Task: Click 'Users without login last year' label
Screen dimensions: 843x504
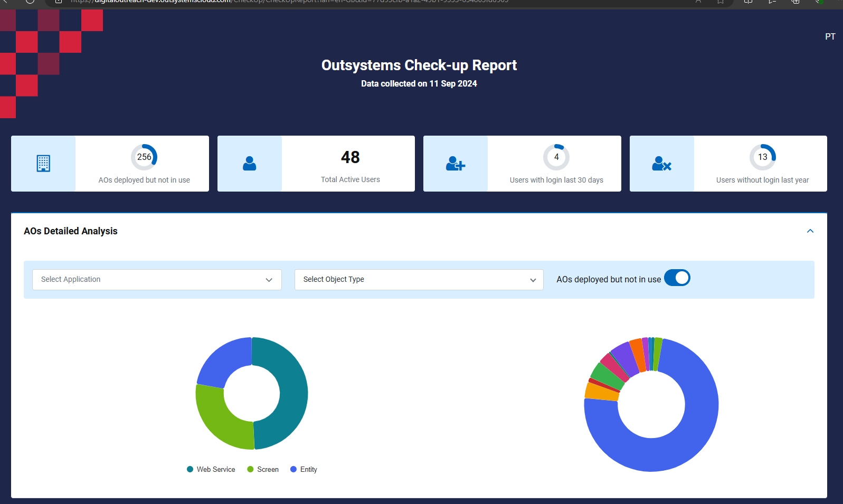Action: [x=763, y=180]
